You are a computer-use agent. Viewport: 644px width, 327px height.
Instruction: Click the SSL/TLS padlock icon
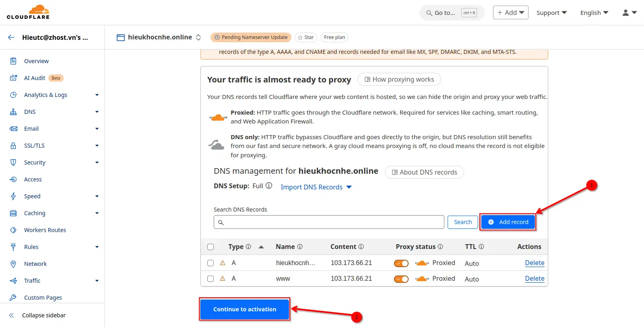pyautogui.click(x=13, y=146)
